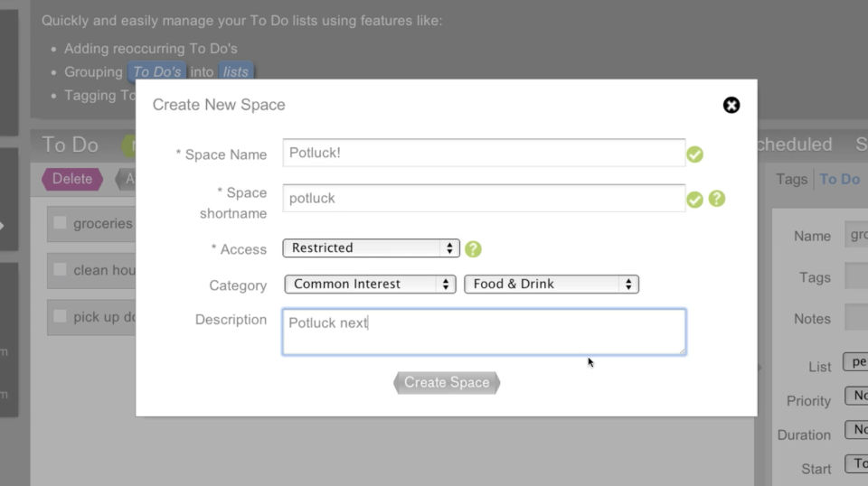Viewport: 868px width, 486px height.
Task: Click in the Description text area
Action: (483, 332)
